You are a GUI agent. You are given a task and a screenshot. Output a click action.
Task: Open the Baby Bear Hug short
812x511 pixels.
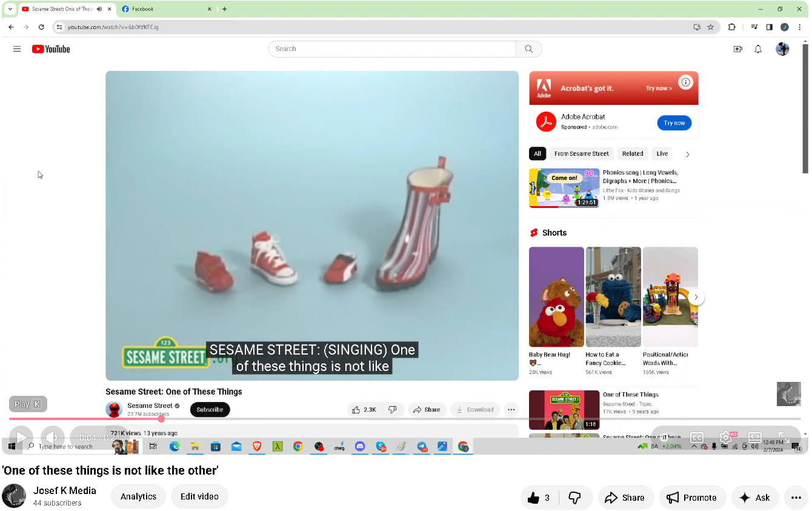point(556,297)
